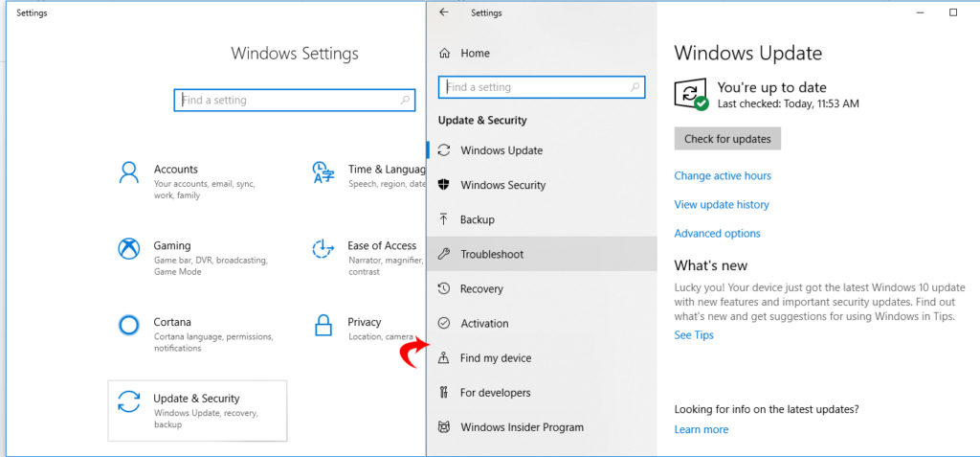This screenshot has height=457, width=980.
Task: Click the Troubleshoot wrench icon
Action: pyautogui.click(x=444, y=254)
